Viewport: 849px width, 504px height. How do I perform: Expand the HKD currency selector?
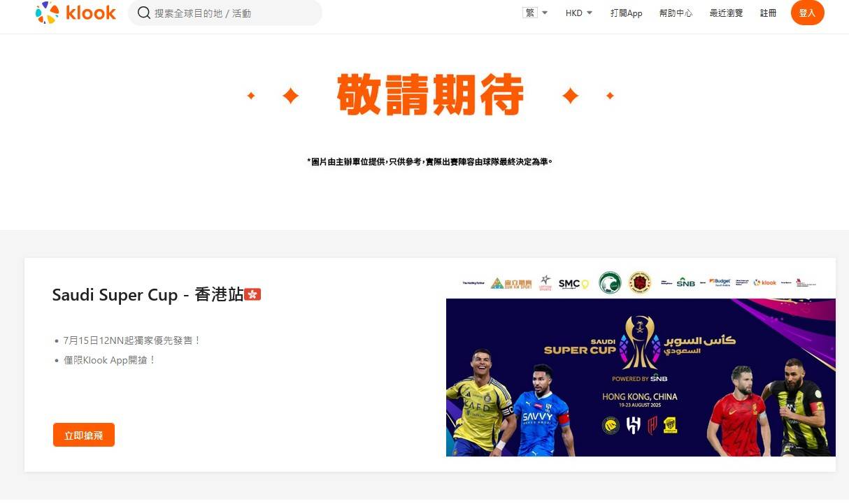(579, 13)
